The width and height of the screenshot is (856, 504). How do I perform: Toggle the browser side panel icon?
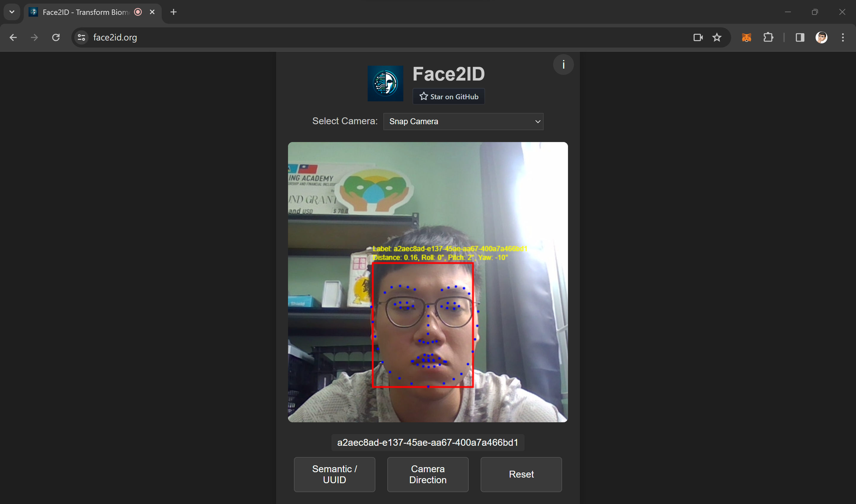[800, 37]
